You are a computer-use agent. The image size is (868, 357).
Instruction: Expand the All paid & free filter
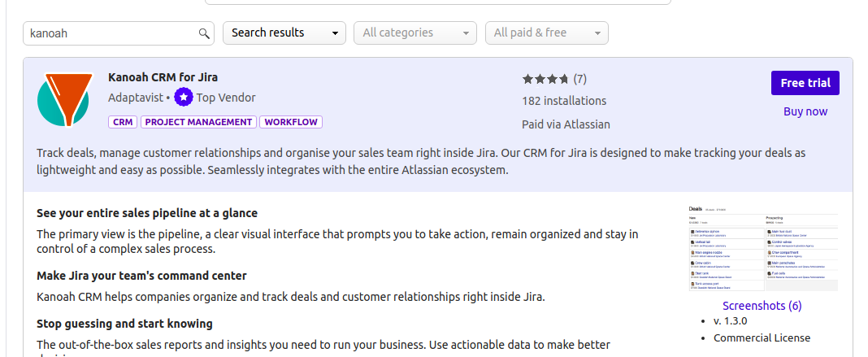coord(546,33)
